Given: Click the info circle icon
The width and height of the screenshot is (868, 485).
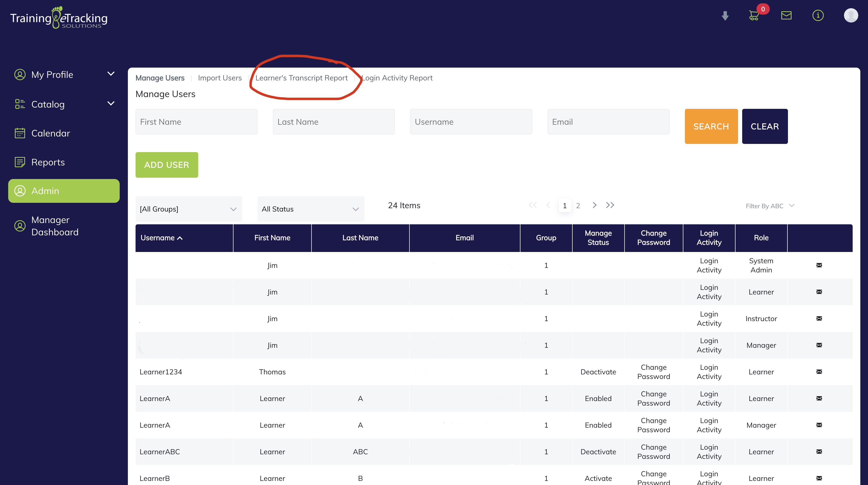Looking at the screenshot, I should [818, 16].
